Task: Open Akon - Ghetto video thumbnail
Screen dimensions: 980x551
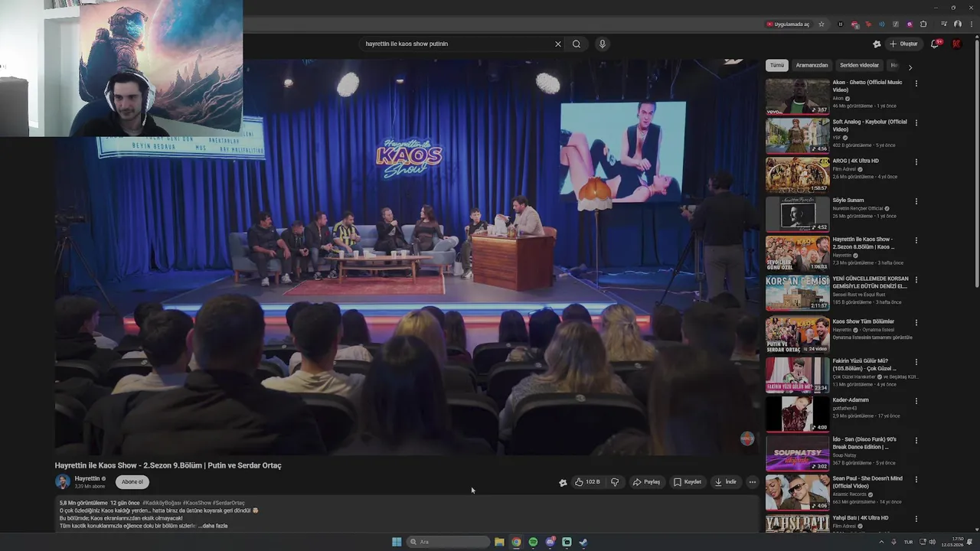Action: (x=797, y=96)
